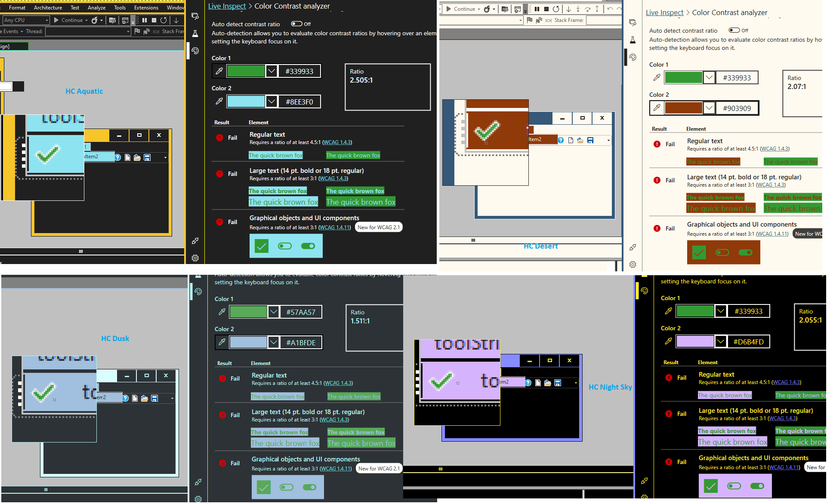This screenshot has height=504, width=827.
Task: Open the settings gear in the cream light-themed sidebar
Action: click(x=633, y=264)
